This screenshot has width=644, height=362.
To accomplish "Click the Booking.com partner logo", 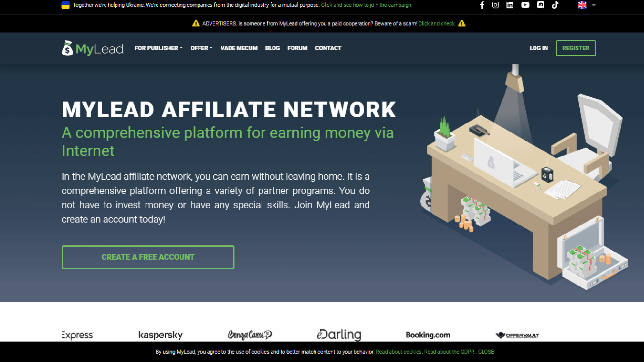I will point(428,335).
